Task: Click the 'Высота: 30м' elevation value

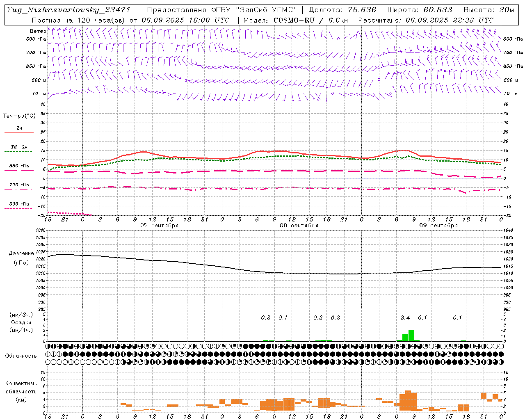Action: [488, 10]
